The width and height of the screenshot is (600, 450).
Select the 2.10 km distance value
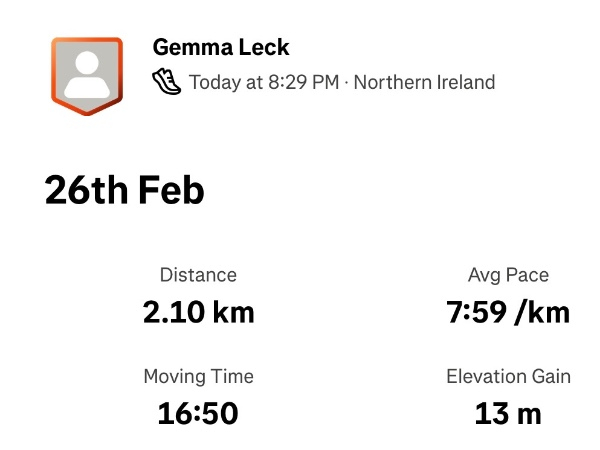point(198,312)
